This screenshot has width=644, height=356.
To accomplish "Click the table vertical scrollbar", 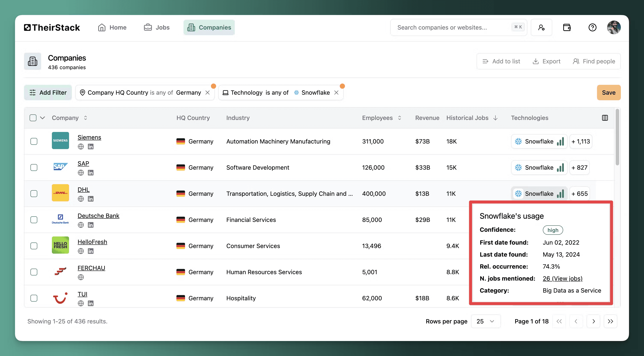I will (617, 137).
